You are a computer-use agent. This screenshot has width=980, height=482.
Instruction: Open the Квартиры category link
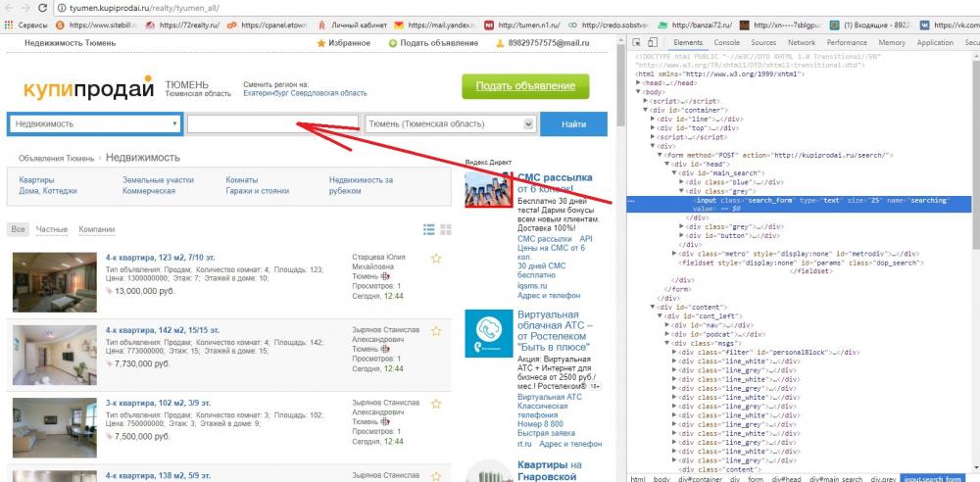point(37,180)
